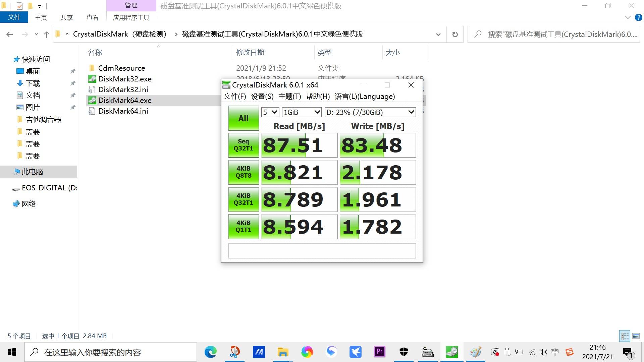Select the DiskMark32.ini file

pos(123,89)
